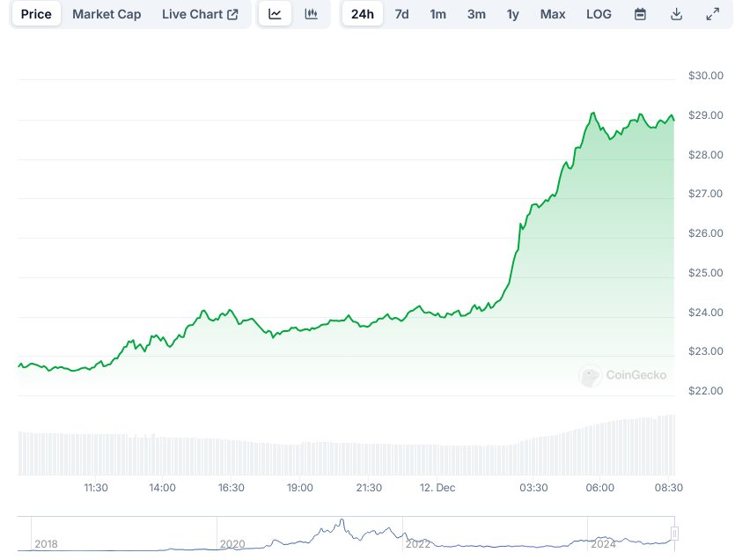Switch to the Market Cap tab

107,14
